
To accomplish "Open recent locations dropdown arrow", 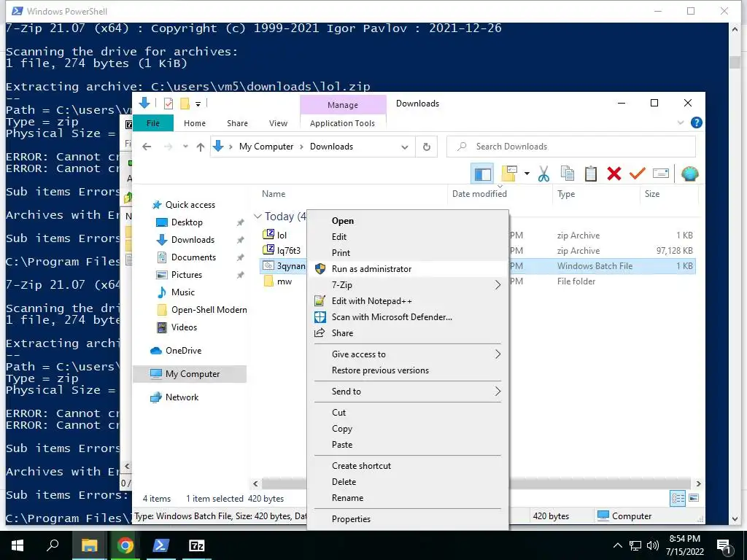I will coord(185,147).
